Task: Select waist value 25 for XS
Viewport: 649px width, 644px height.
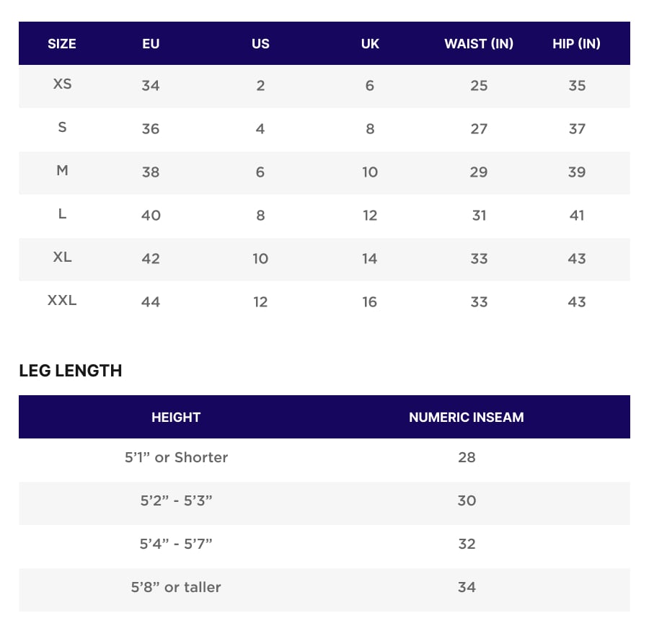Action: [x=479, y=85]
